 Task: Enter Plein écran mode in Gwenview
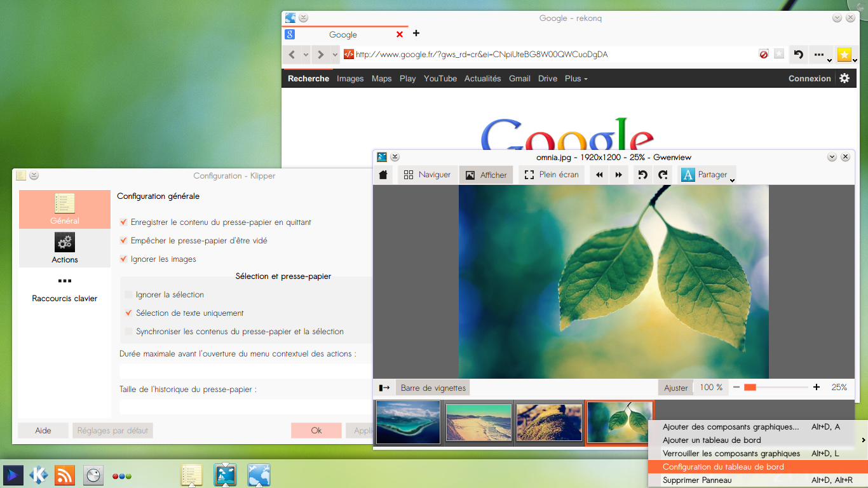click(552, 175)
